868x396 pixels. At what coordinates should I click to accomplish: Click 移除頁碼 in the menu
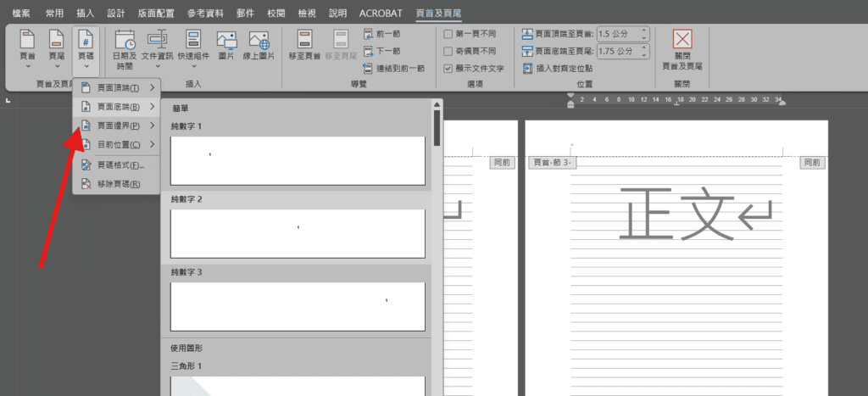click(x=117, y=183)
